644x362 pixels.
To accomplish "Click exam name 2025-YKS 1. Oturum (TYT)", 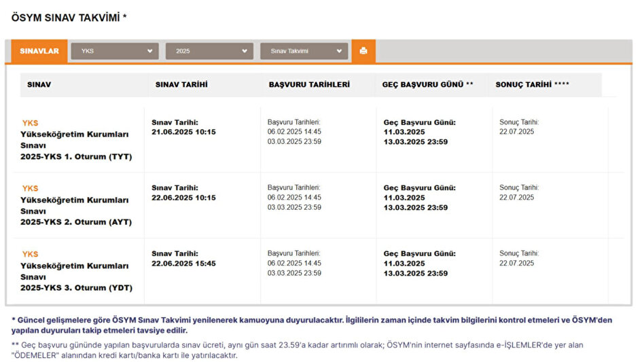I will [76, 157].
